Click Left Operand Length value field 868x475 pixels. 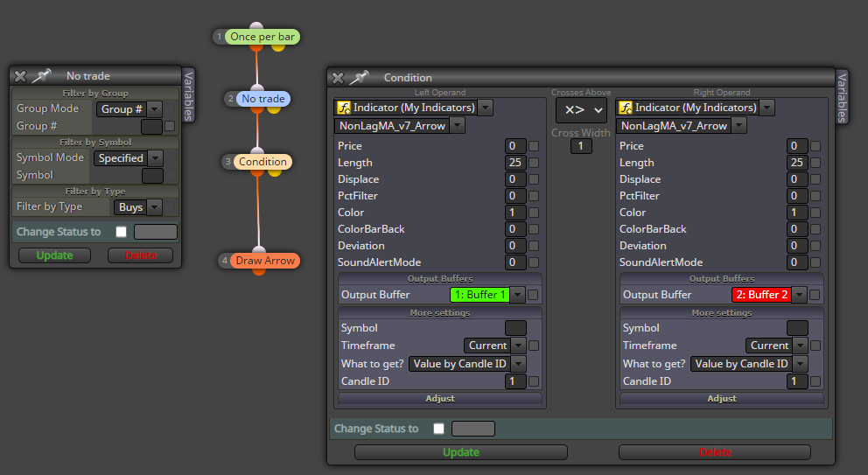[x=515, y=163]
